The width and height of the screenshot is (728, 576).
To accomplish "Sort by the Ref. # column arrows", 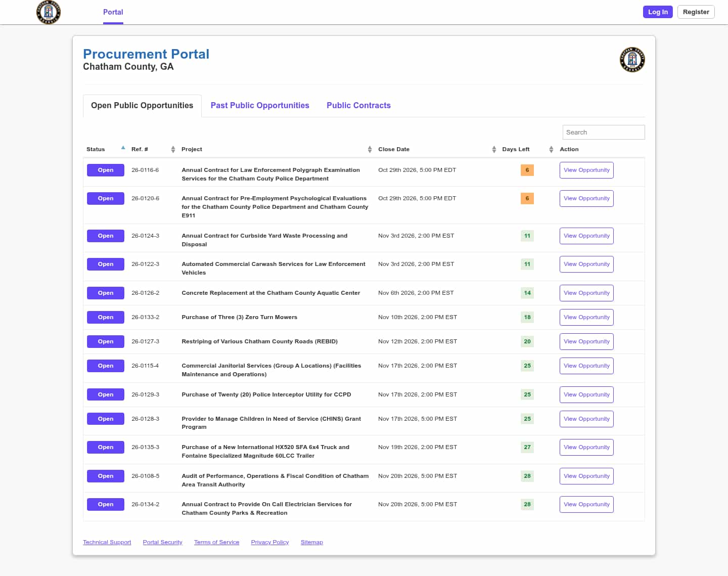I will pyautogui.click(x=173, y=149).
